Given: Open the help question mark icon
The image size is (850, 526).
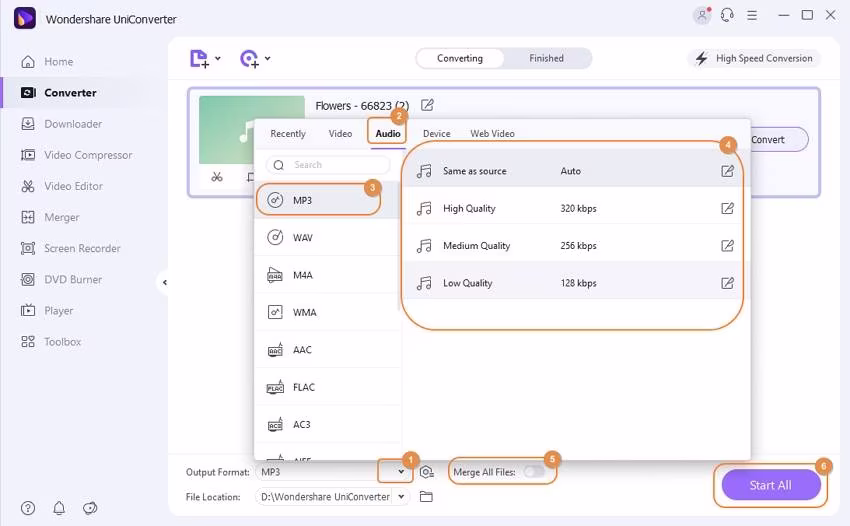Looking at the screenshot, I should click(x=28, y=508).
